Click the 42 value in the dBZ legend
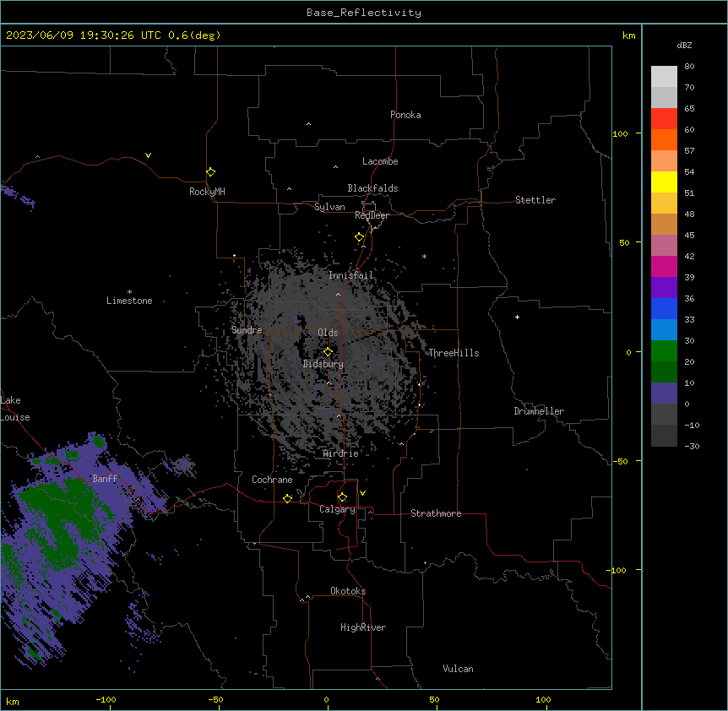The width and height of the screenshot is (728, 711). point(689,256)
